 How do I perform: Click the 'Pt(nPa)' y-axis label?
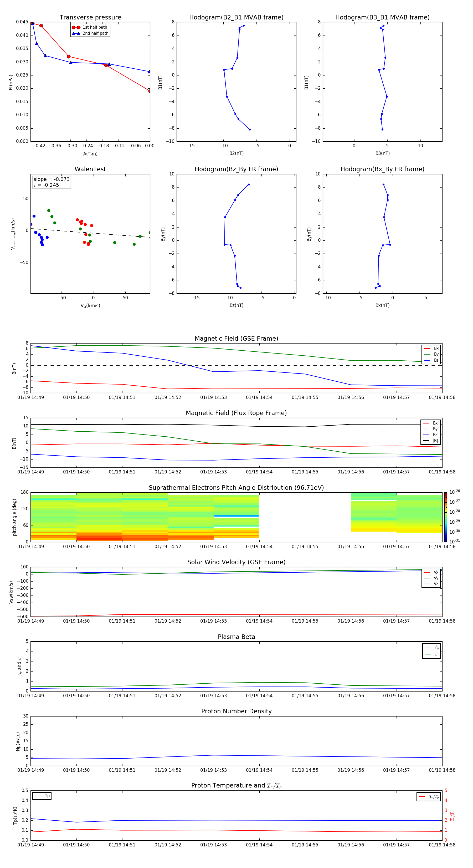point(11,82)
